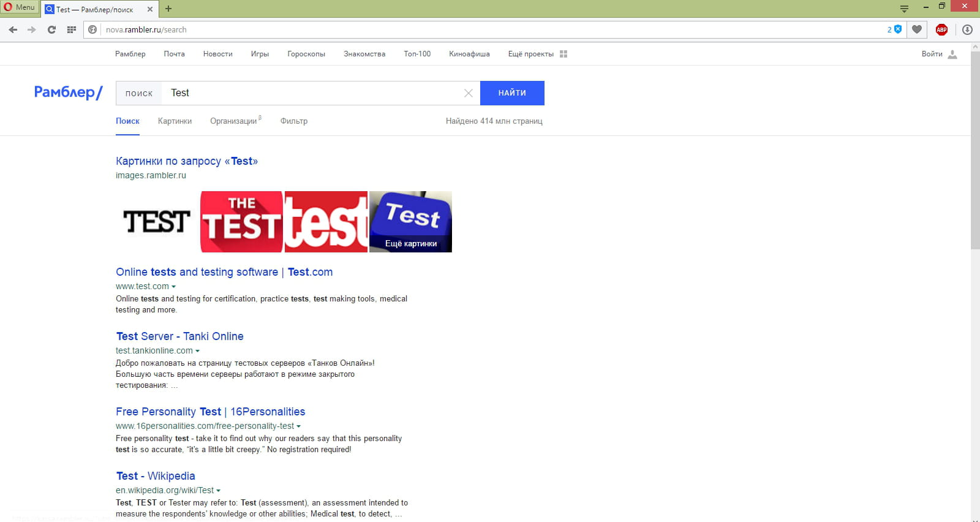Click the user profile icon

952,54
